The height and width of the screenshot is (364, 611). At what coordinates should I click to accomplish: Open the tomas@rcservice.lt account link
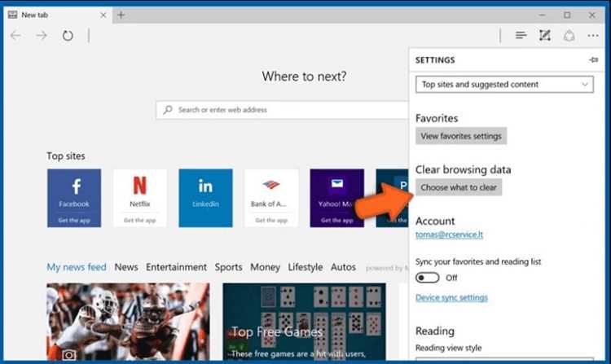[x=449, y=235]
